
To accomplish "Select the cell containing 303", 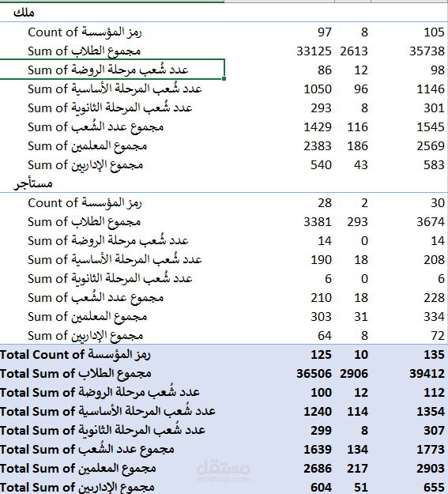I will [321, 317].
